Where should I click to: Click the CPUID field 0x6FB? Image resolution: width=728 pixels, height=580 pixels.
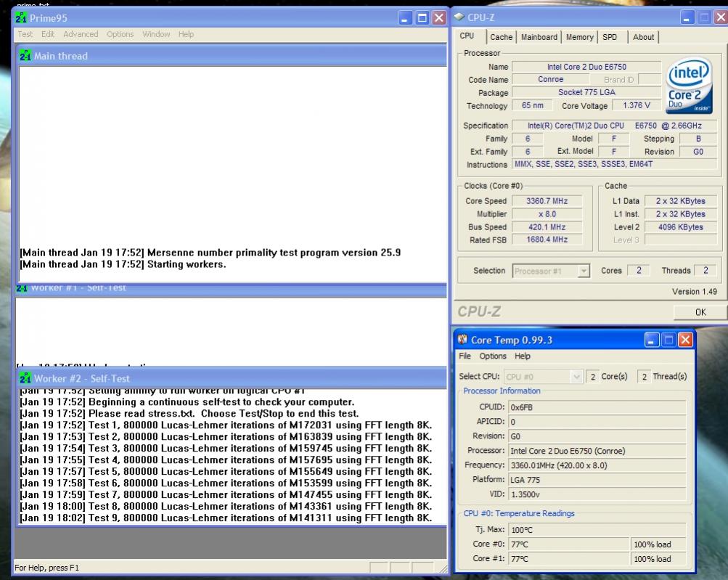click(597, 407)
